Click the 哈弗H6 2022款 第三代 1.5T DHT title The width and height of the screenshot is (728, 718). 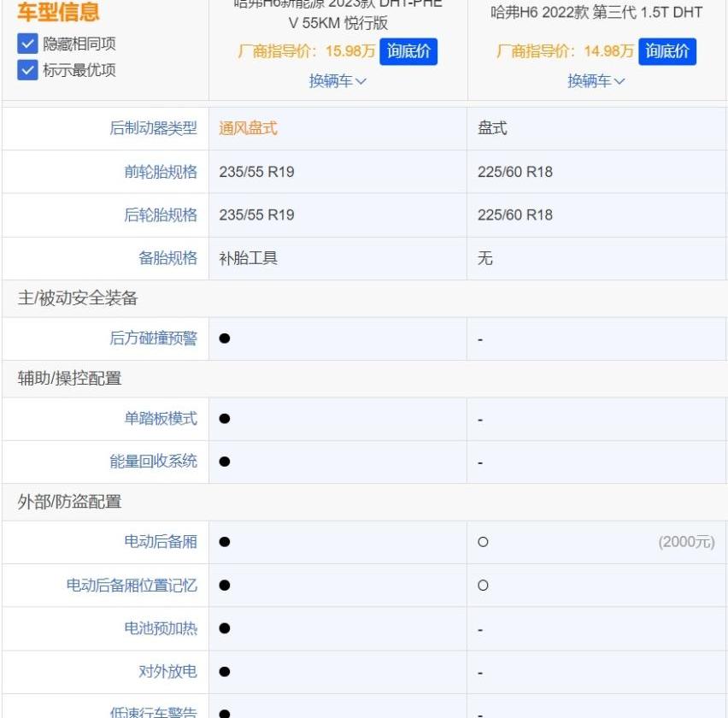click(x=596, y=13)
